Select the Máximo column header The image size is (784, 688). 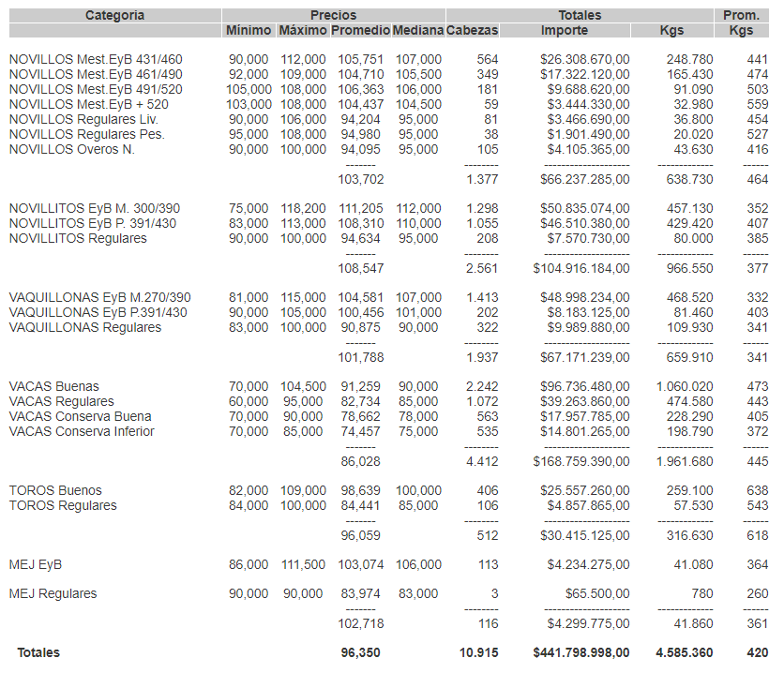302,30
